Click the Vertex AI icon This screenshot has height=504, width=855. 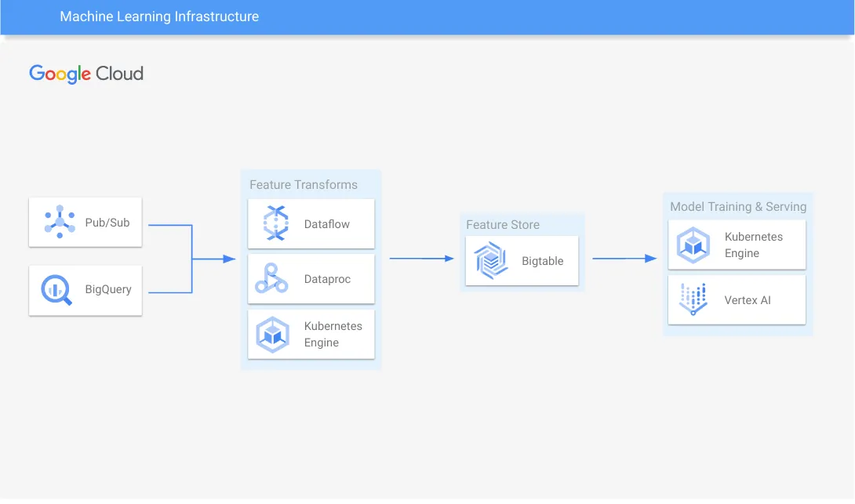[693, 299]
